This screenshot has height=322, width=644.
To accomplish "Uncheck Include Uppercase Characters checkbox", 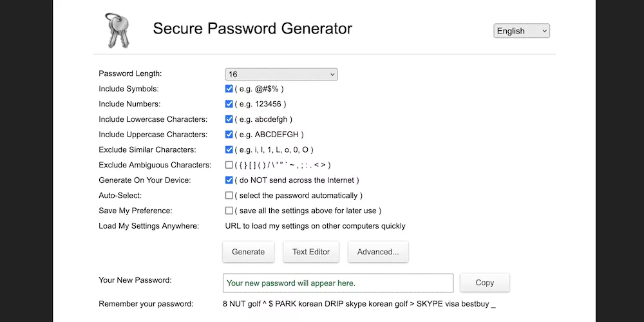I will click(229, 135).
